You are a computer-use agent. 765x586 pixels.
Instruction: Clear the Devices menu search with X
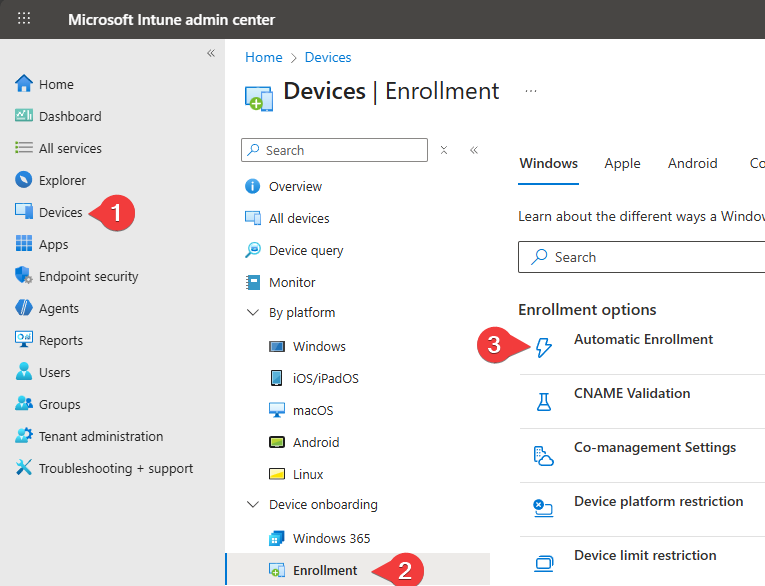click(x=443, y=150)
